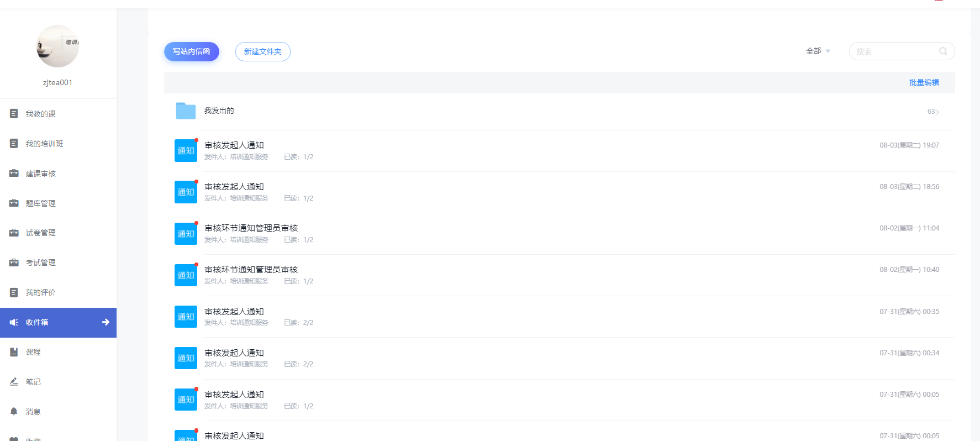This screenshot has width=980, height=441.
Task: Open 审核发起人通知 message sent at 00:35
Action: [234, 312]
